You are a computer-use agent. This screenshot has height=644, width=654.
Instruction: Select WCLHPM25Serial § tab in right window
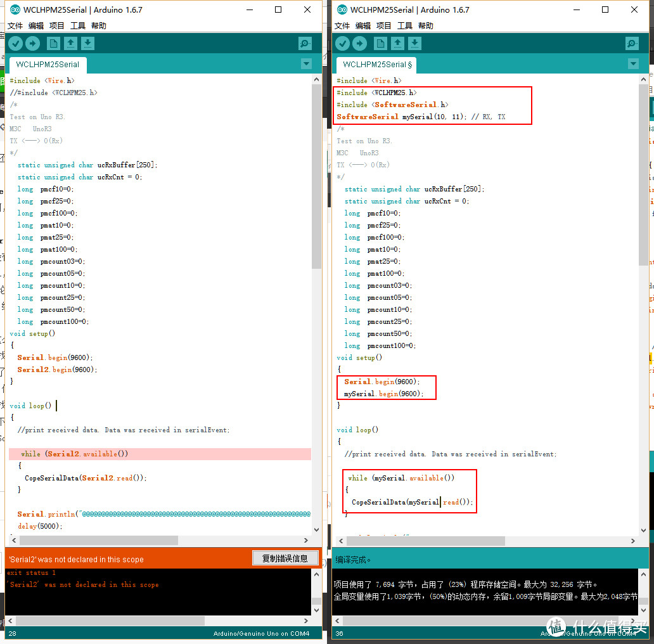coord(376,65)
